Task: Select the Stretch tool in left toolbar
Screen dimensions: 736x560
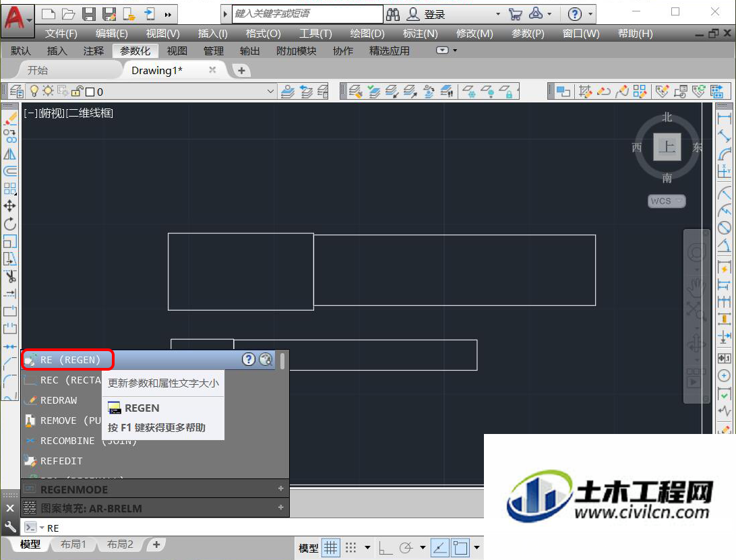Action: click(10, 259)
